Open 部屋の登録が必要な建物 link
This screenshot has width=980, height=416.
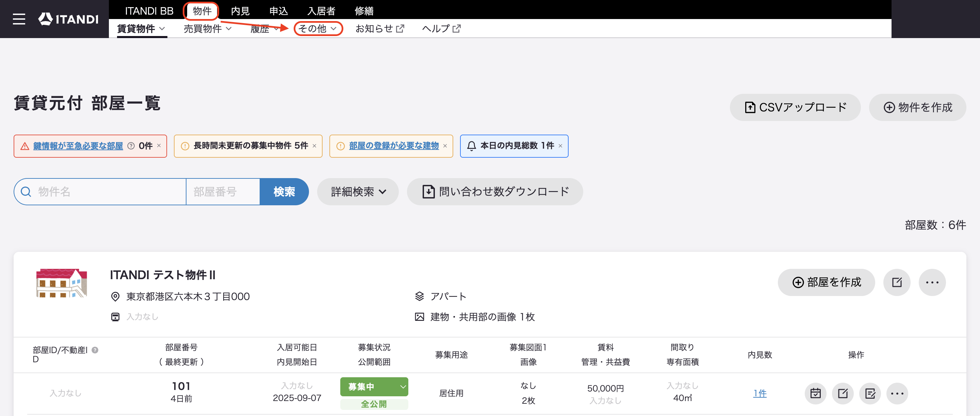394,146
